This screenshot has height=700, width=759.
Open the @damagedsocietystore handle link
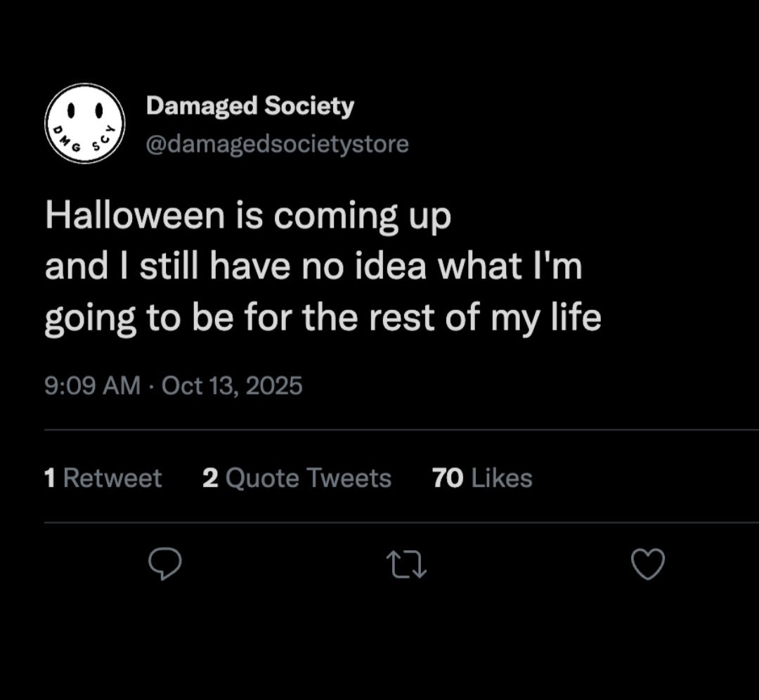click(x=277, y=144)
